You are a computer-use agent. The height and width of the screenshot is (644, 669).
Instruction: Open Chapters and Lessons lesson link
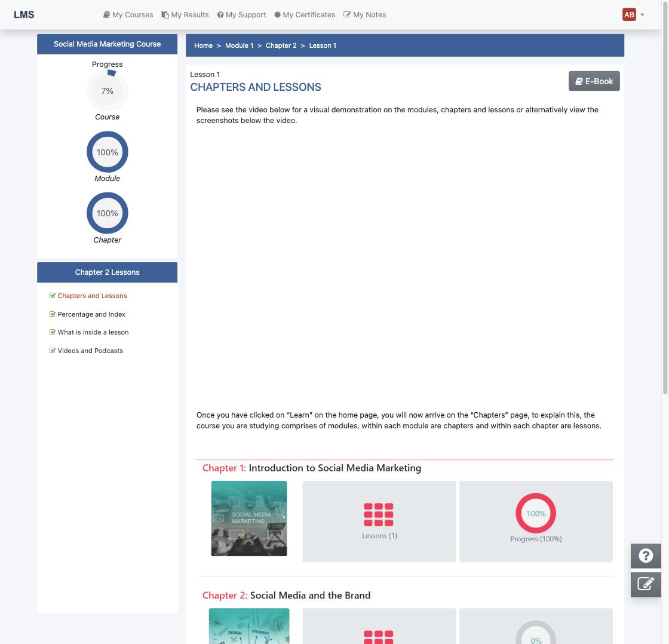92,296
